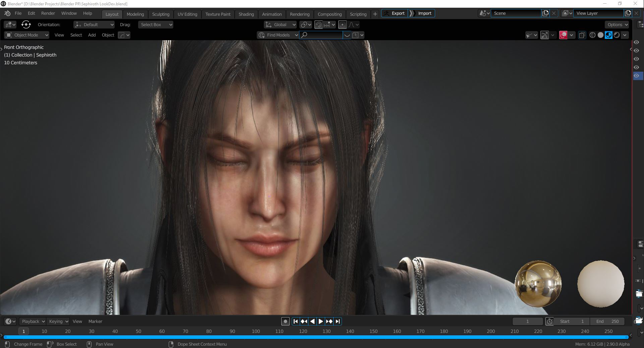Image resolution: width=644 pixels, height=348 pixels.
Task: Switch to the Modeling workspace tab
Action: [135, 14]
